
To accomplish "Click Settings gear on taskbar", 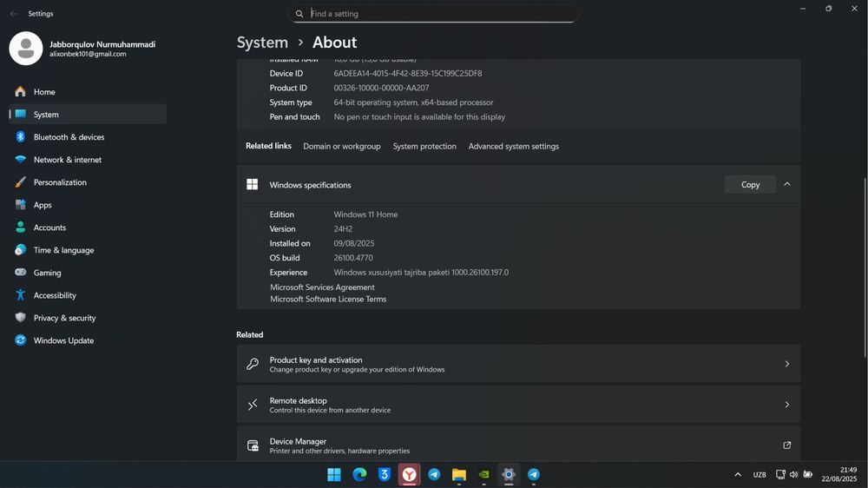I will [509, 475].
